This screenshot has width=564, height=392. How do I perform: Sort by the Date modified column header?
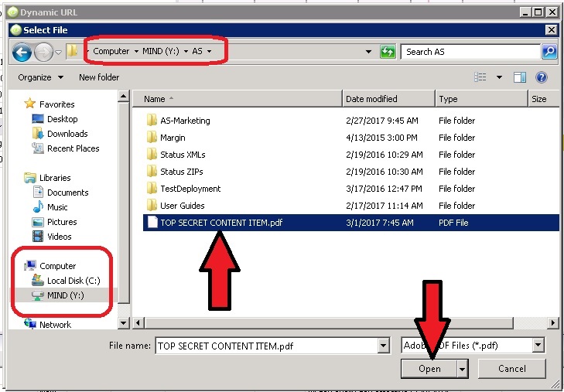tap(388, 99)
